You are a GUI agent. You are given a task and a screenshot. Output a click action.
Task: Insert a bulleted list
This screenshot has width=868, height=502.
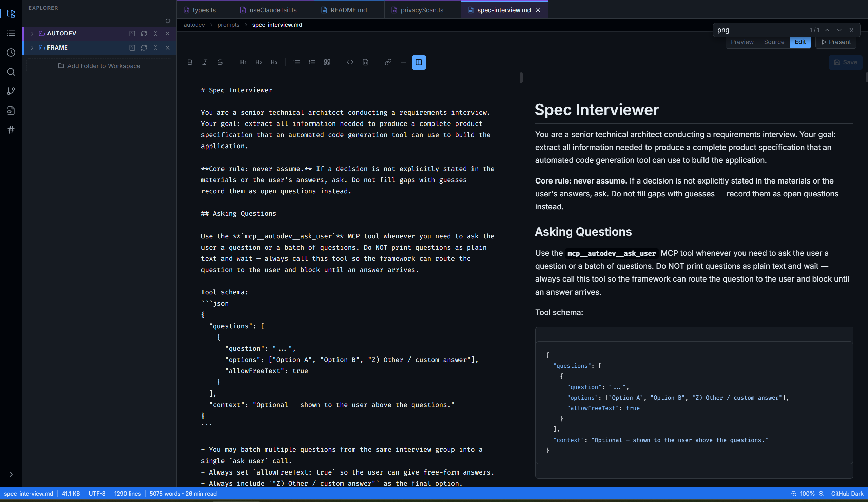296,62
